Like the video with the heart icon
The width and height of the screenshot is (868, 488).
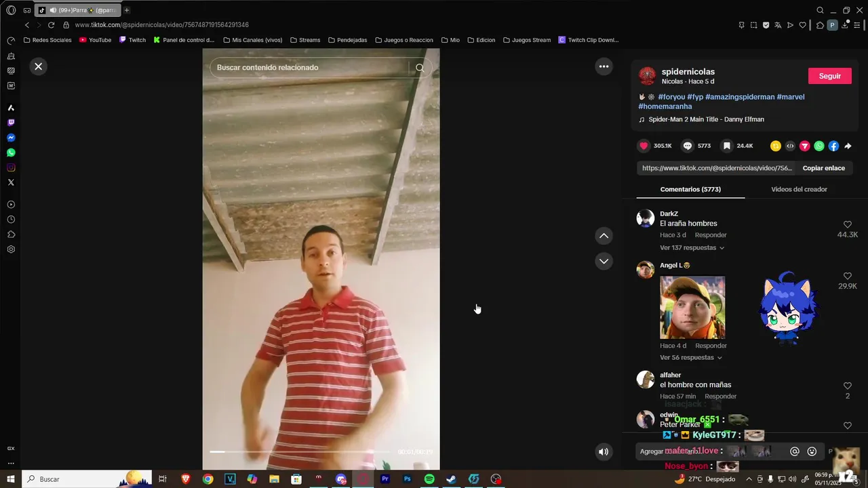point(644,146)
